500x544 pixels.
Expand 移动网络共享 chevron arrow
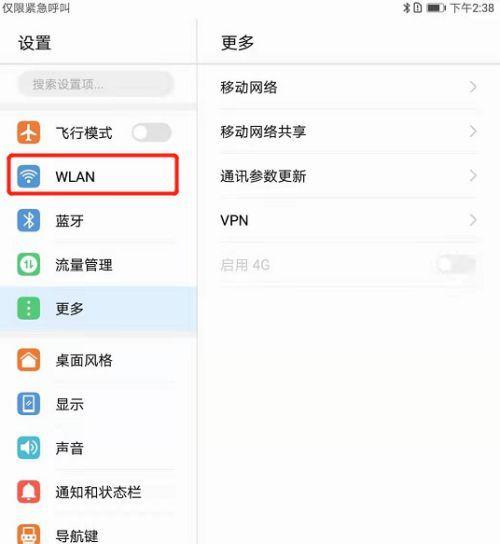coord(473,131)
